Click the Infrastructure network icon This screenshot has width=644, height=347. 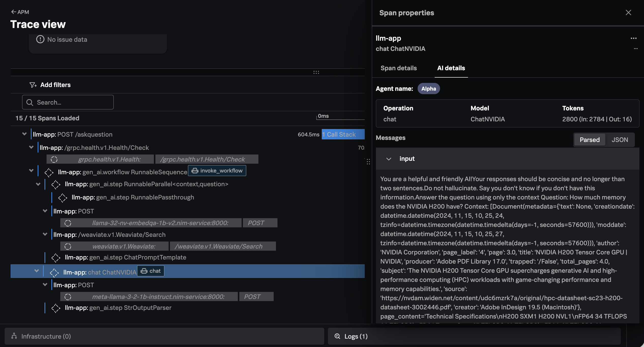[14, 336]
